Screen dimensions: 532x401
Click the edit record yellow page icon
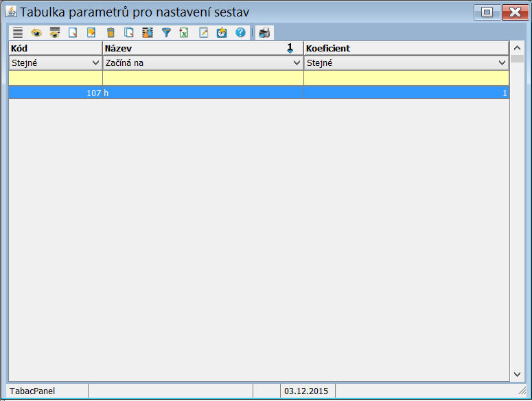[x=91, y=32]
